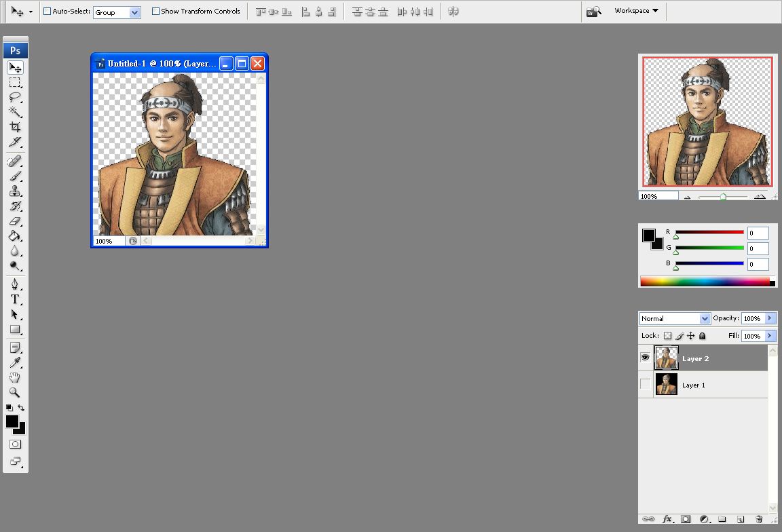Image resolution: width=782 pixels, height=532 pixels.
Task: Open the Workspace dropdown
Action: pyautogui.click(x=636, y=10)
